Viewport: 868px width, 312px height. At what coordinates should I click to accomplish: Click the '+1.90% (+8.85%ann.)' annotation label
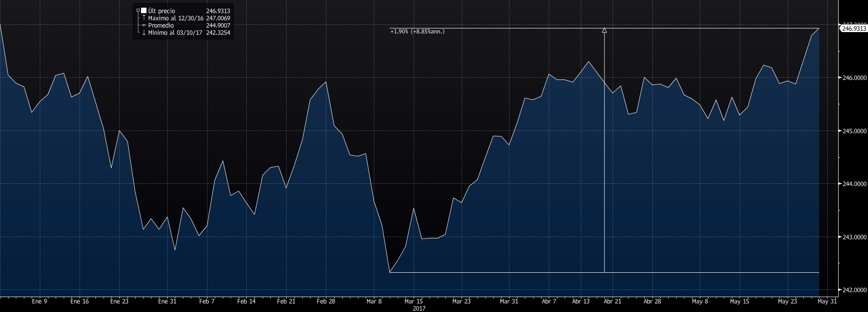pyautogui.click(x=417, y=32)
